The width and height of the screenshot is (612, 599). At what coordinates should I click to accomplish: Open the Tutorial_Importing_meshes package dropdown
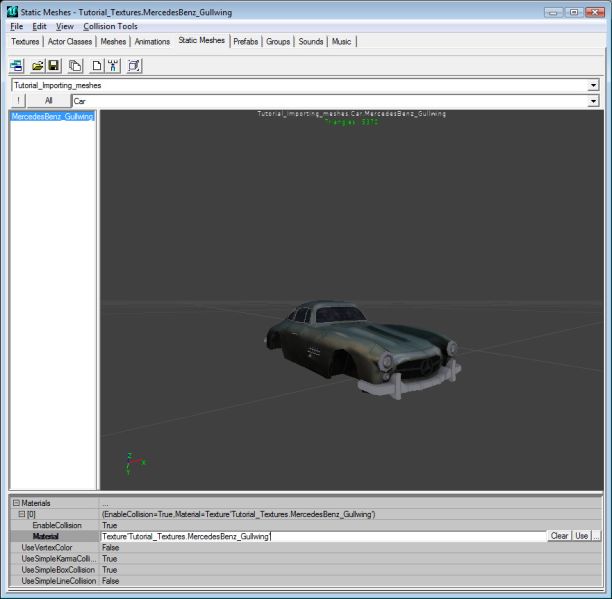point(593,85)
